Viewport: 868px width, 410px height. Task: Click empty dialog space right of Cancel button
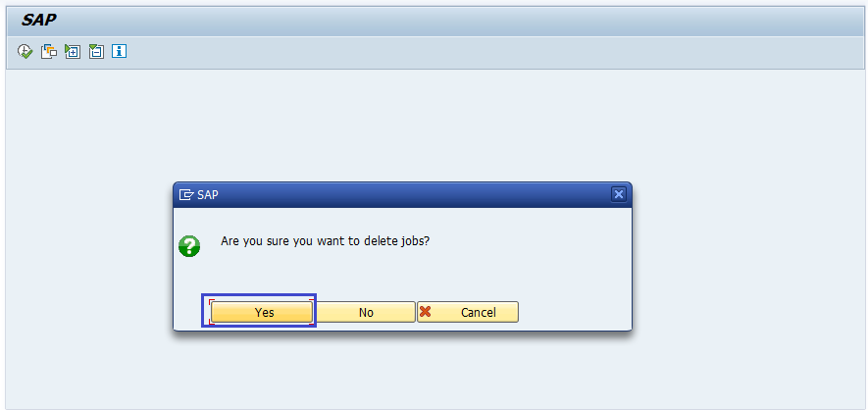click(574, 312)
